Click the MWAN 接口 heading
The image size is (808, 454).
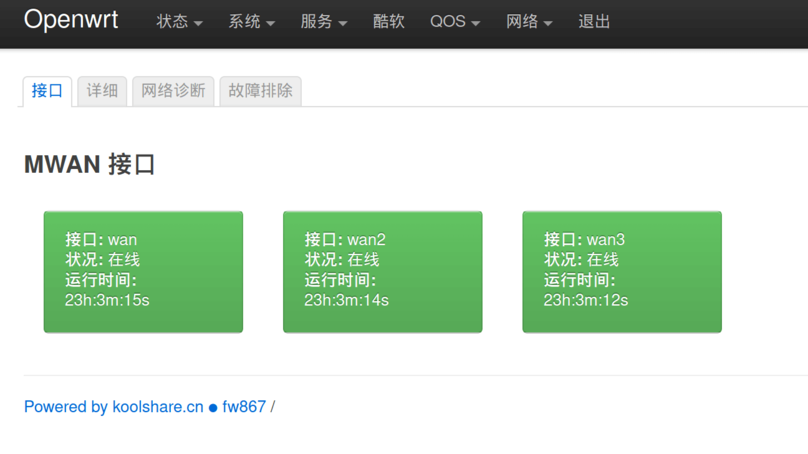pos(90,165)
